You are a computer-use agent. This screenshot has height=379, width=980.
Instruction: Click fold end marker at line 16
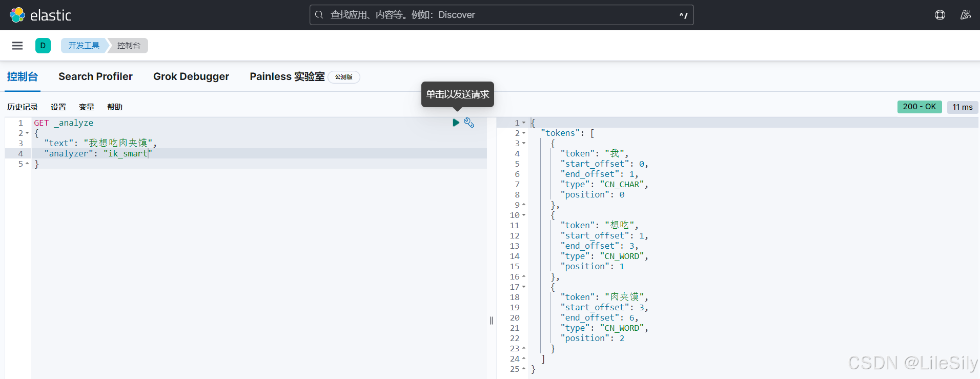[524, 277]
